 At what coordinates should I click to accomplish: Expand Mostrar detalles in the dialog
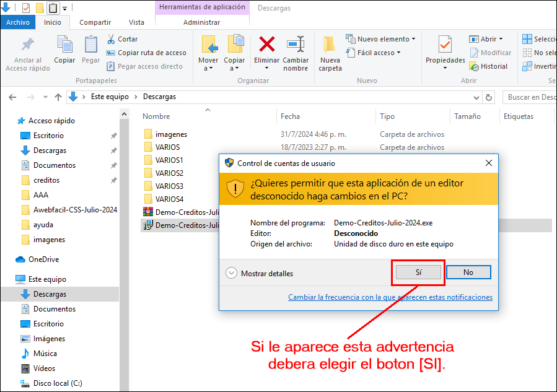[232, 273]
